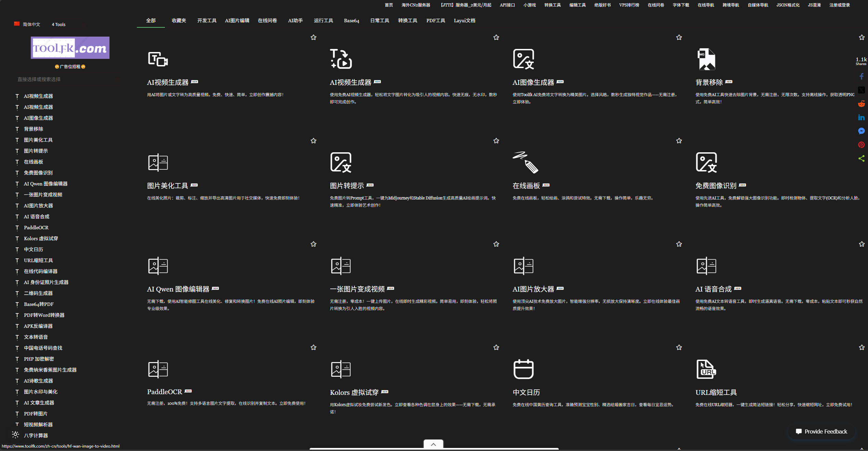
Task: Open the 图片转提示 image-to-prompt icon
Action: [x=341, y=162]
